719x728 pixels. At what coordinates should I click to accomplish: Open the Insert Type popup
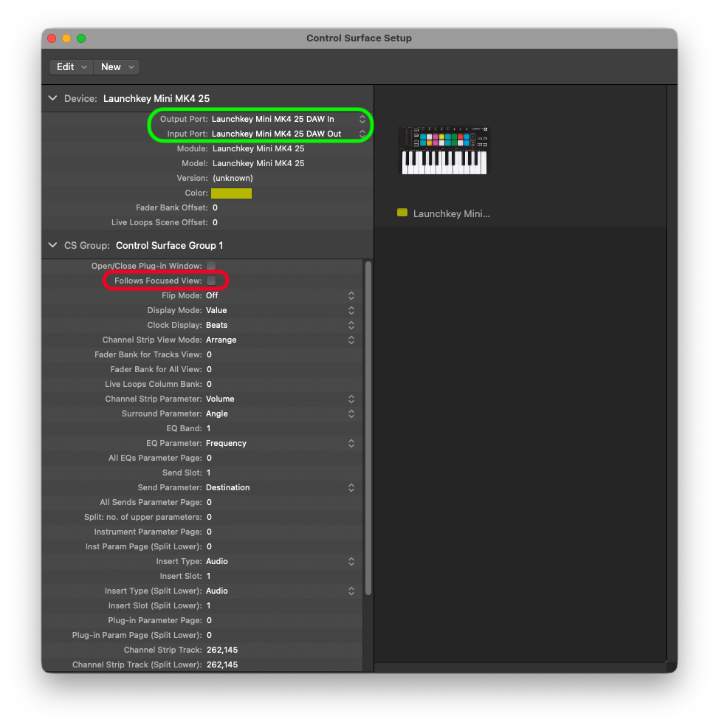coord(281,561)
